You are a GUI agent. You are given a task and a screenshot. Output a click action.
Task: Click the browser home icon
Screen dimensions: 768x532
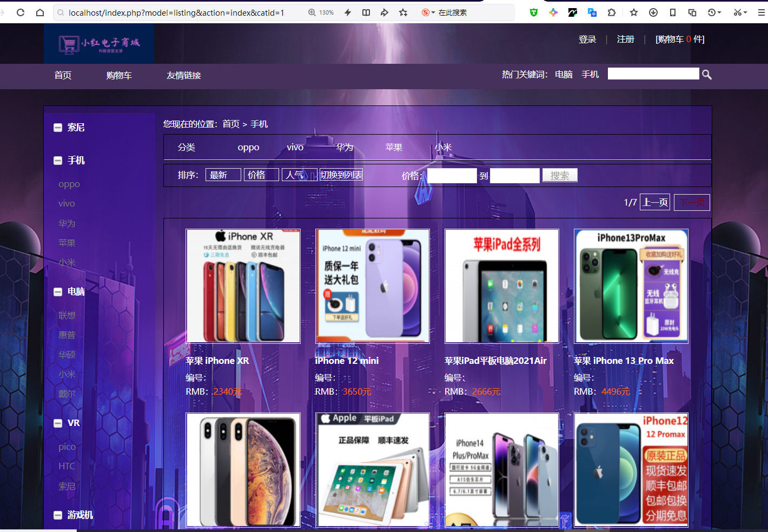(40, 12)
